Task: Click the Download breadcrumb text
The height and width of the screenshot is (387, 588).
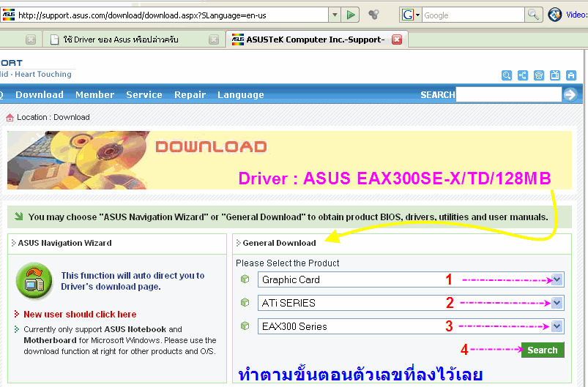Action: [x=72, y=117]
